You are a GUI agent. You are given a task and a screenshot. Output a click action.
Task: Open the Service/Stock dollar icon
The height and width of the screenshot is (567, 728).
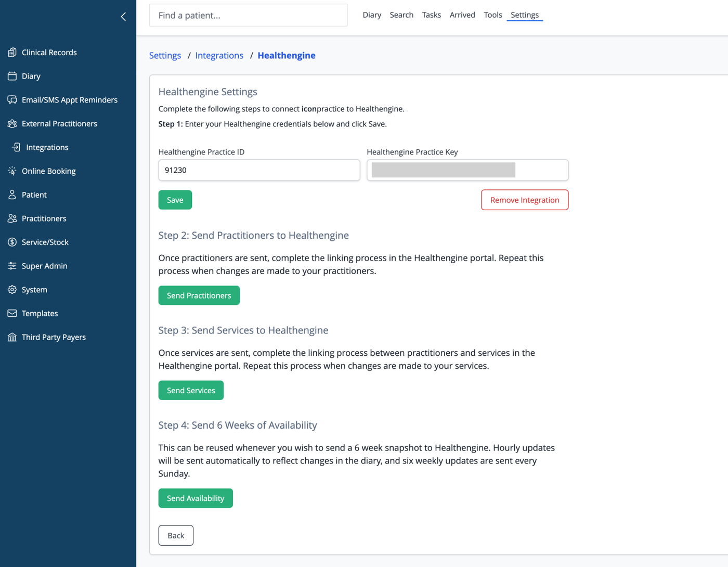(12, 242)
